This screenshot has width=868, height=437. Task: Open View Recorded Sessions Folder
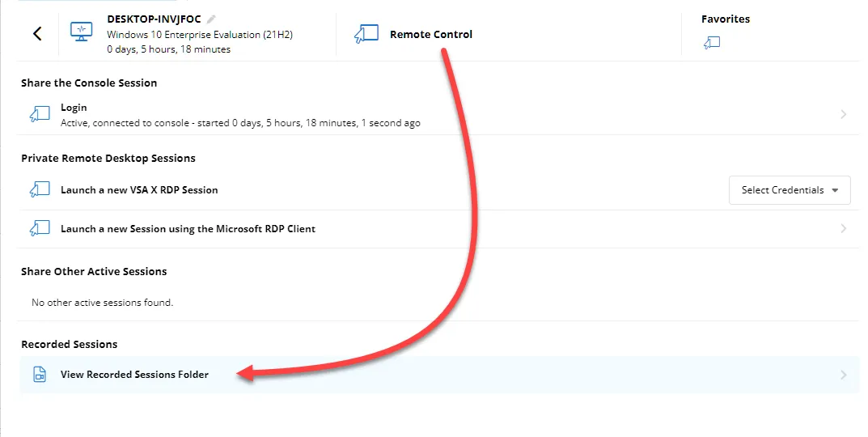[x=134, y=375]
